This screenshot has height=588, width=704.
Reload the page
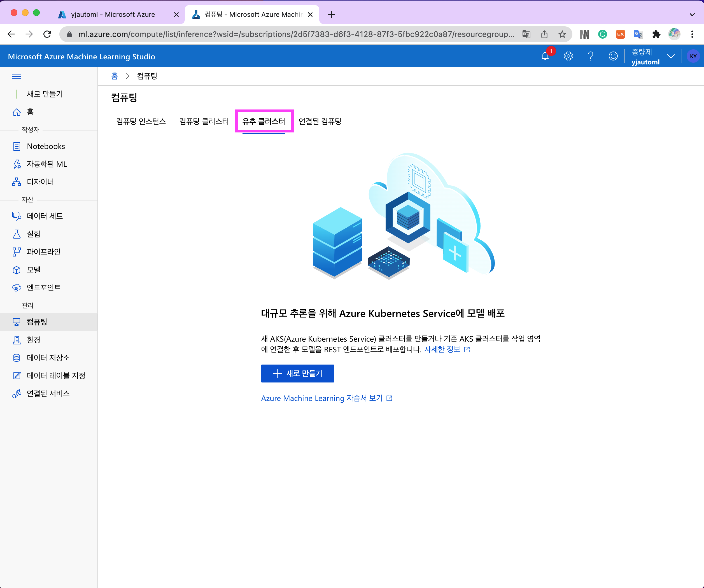(47, 34)
